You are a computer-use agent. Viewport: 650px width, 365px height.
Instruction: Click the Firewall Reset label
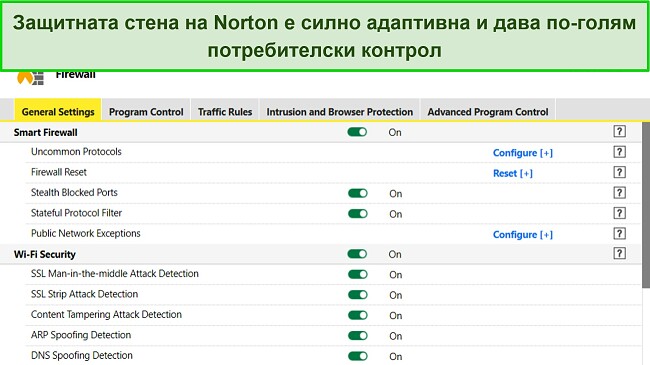(x=59, y=172)
